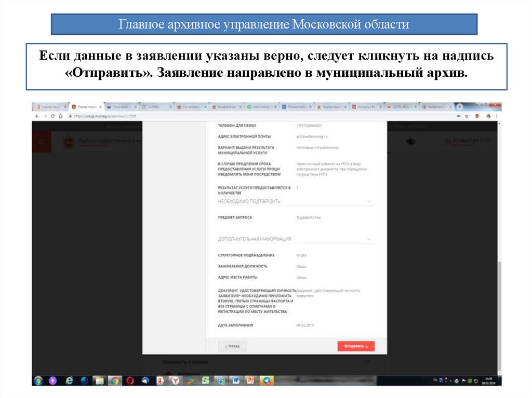
Task: Click the browser forward arrow
Action: pyautogui.click(x=45, y=116)
